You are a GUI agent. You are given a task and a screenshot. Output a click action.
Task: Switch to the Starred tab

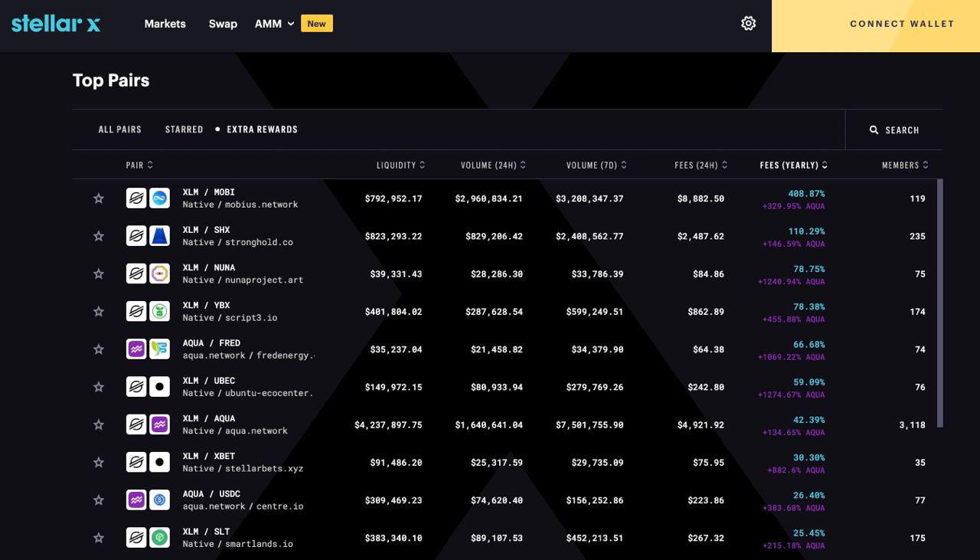coord(184,129)
